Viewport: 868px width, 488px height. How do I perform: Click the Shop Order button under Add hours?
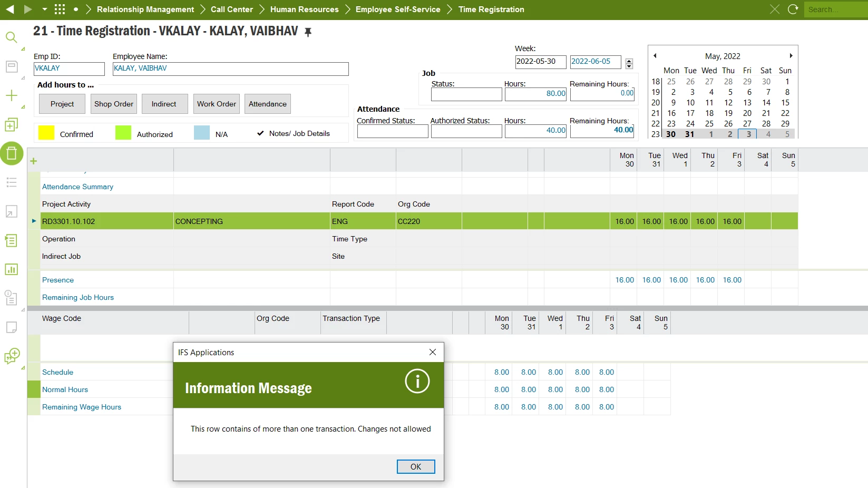coord(113,103)
